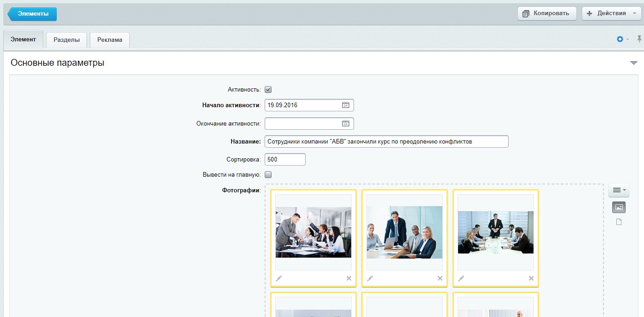Select third photo of boardroom meeting
The width and height of the screenshot is (644, 317).
pos(496,232)
